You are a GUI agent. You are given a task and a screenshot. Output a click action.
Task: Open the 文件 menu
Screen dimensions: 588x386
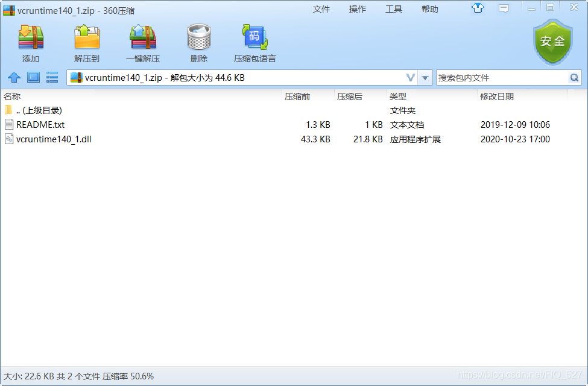click(321, 9)
